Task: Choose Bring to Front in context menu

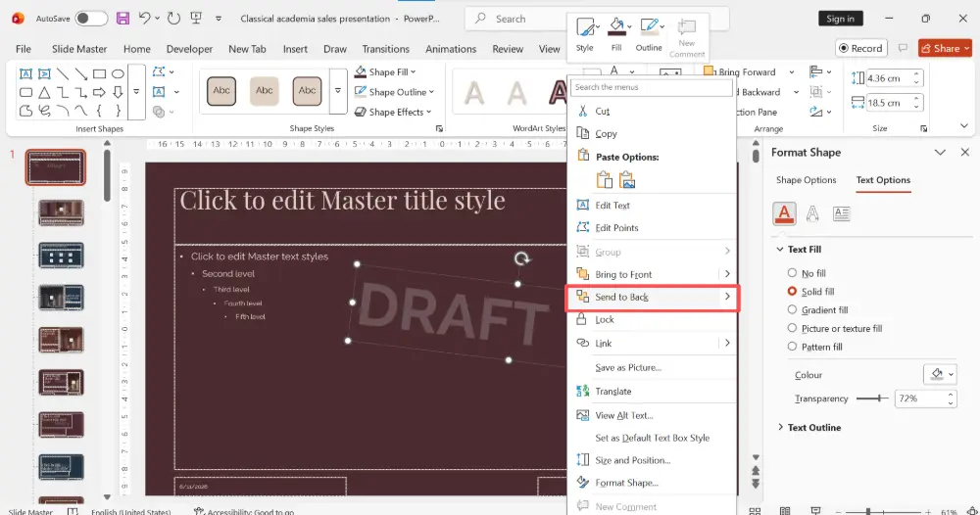Action: [653, 274]
